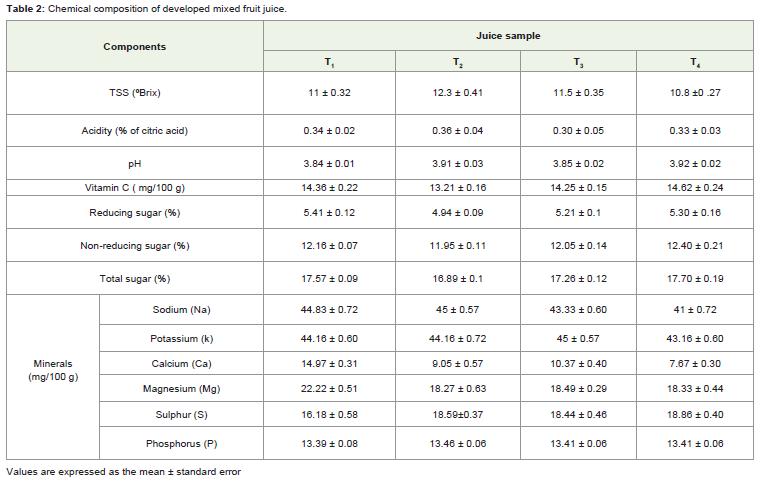Click the T1 column header
The image size is (760, 482).
pyautogui.click(x=329, y=62)
